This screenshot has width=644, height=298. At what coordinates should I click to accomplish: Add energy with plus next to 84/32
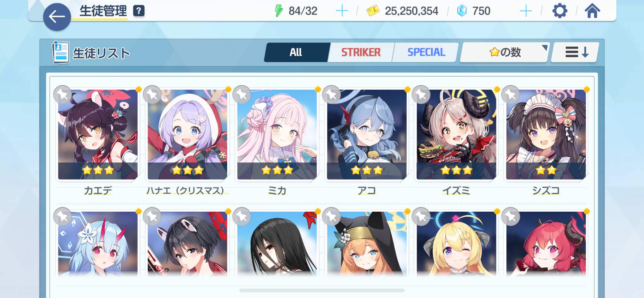pos(342,11)
